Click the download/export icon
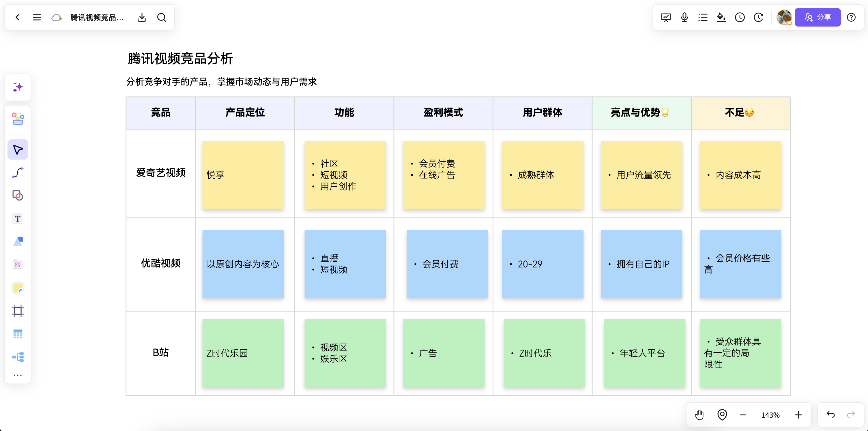This screenshot has height=431, width=868. click(x=142, y=17)
